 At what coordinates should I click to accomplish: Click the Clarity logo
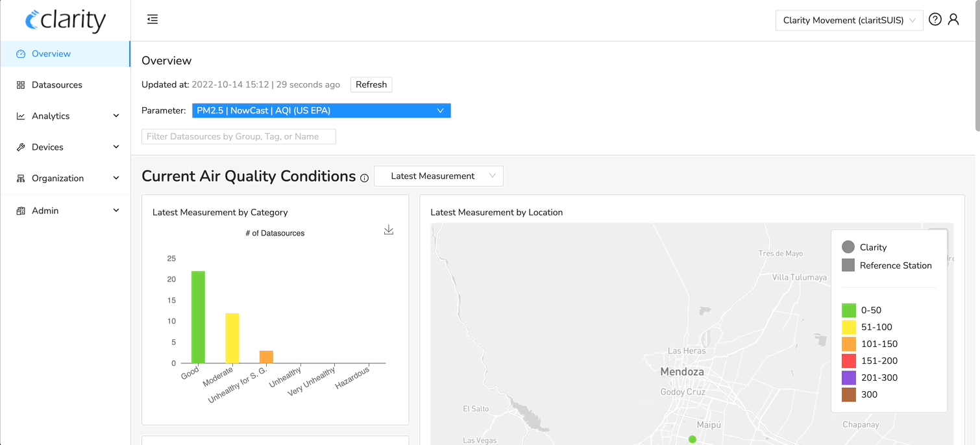pyautogui.click(x=65, y=20)
